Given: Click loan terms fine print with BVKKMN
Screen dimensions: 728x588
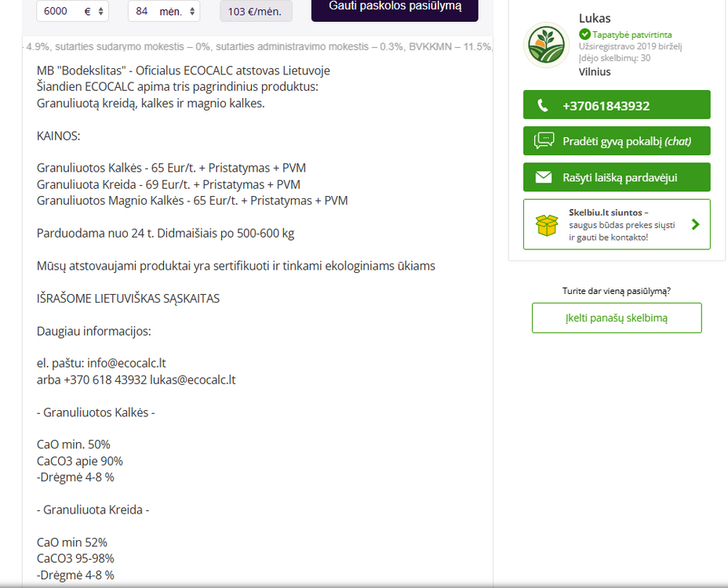Looking at the screenshot, I should click(257, 46).
